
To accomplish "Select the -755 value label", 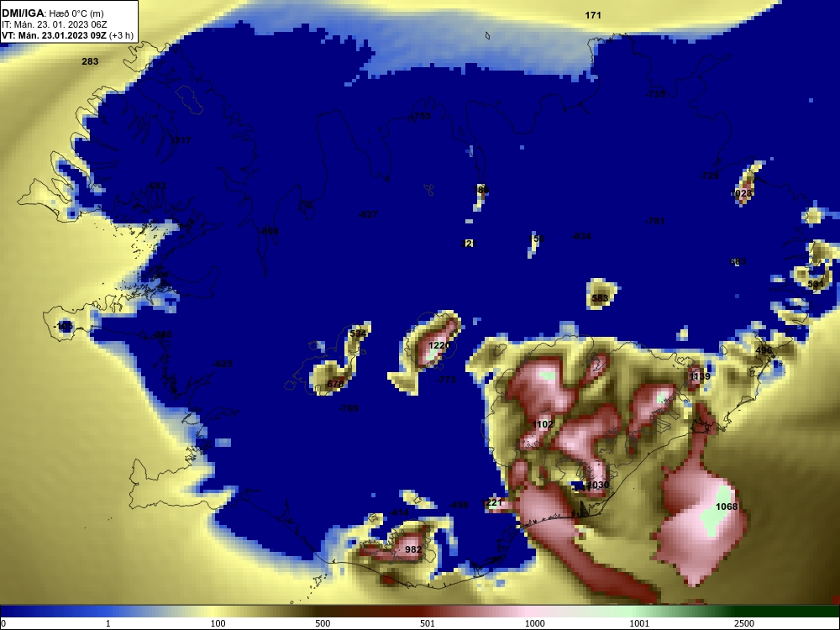I will (x=419, y=116).
